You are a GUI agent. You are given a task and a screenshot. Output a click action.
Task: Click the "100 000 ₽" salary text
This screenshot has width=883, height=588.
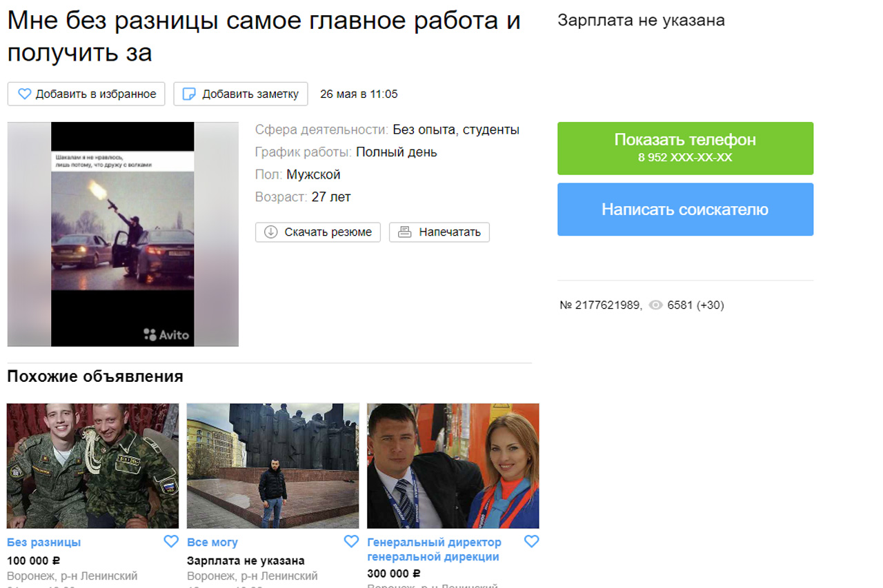tap(33, 560)
